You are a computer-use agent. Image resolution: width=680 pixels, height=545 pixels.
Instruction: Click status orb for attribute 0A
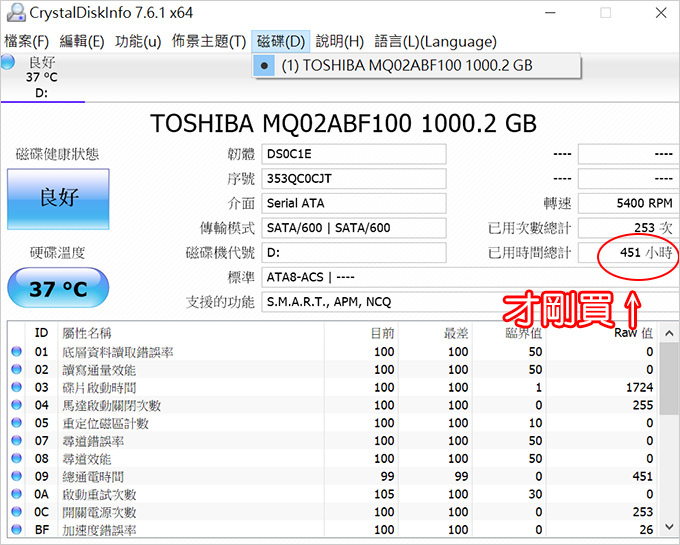[x=16, y=494]
